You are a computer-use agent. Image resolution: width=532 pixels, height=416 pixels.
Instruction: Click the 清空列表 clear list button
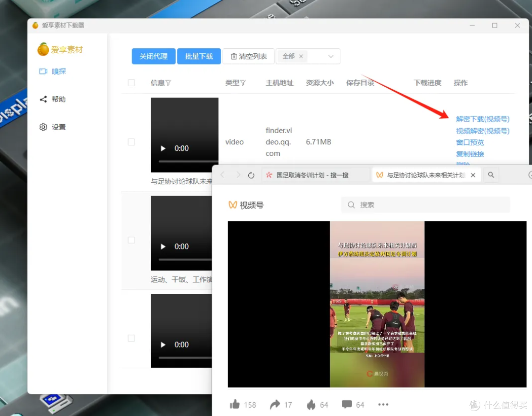pyautogui.click(x=249, y=56)
